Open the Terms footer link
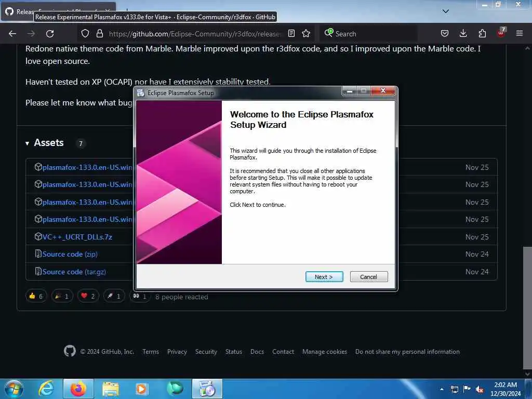 click(x=151, y=352)
